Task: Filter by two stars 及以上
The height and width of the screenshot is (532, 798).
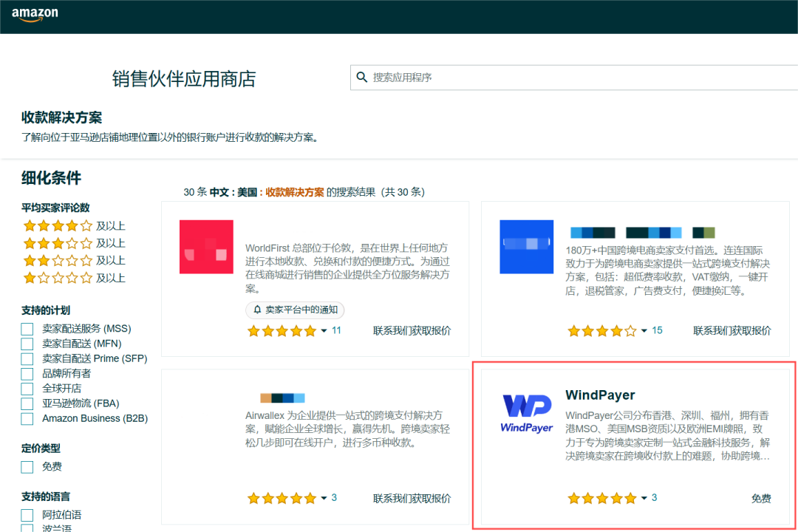Action: point(74,261)
